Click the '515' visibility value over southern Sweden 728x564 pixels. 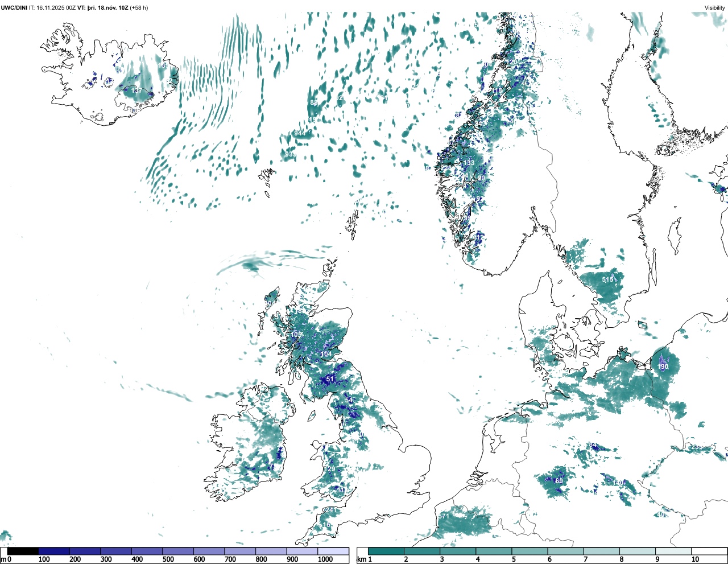(x=608, y=279)
